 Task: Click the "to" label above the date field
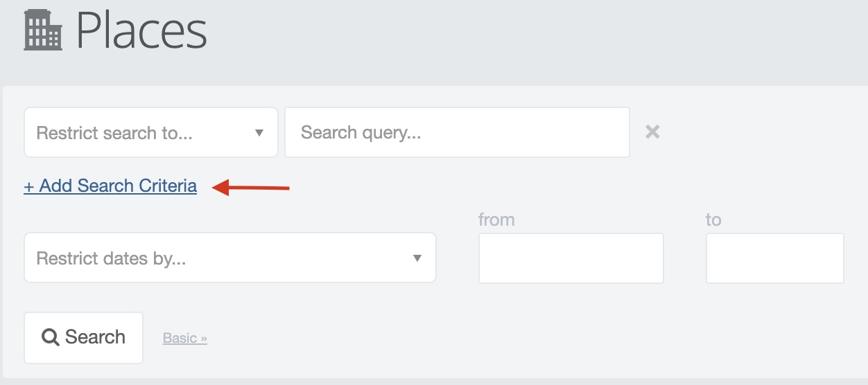(x=713, y=220)
